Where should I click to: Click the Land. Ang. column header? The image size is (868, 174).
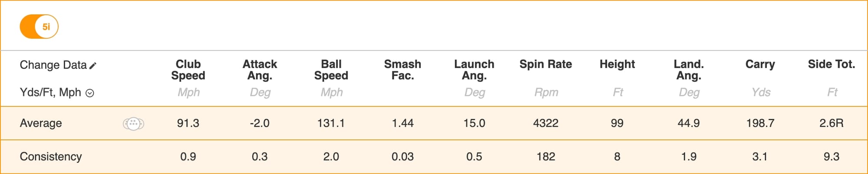pyautogui.click(x=688, y=70)
